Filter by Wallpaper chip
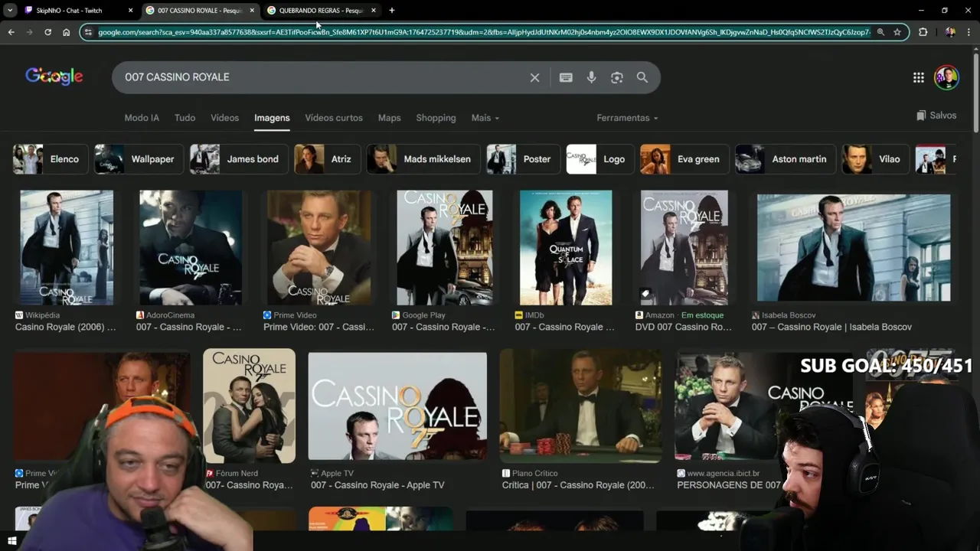Screen dimensions: 980x551 point(139,159)
